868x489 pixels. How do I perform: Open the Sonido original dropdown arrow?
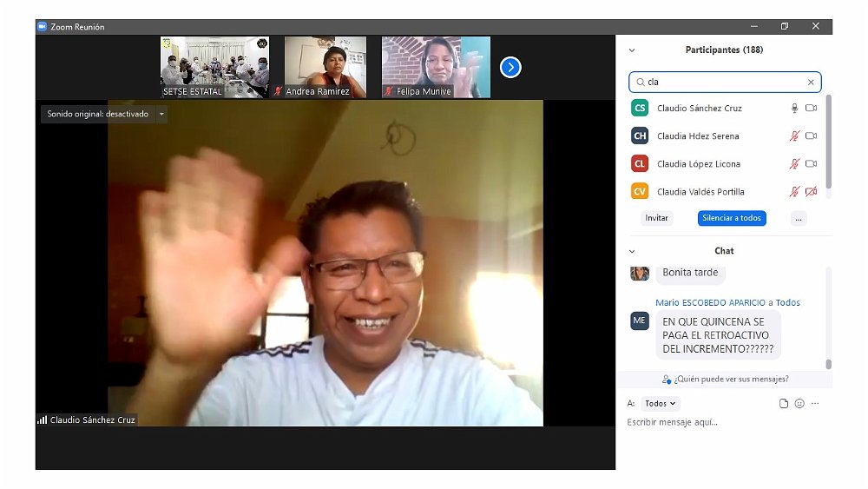pyautogui.click(x=161, y=114)
